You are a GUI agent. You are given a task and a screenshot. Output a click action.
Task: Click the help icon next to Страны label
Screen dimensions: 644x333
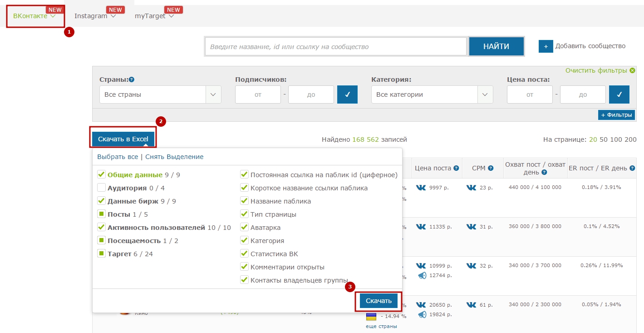132,80
